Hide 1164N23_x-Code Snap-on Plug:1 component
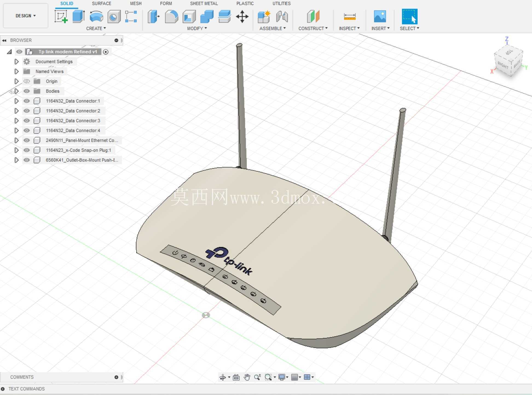532x395 pixels. [27, 150]
